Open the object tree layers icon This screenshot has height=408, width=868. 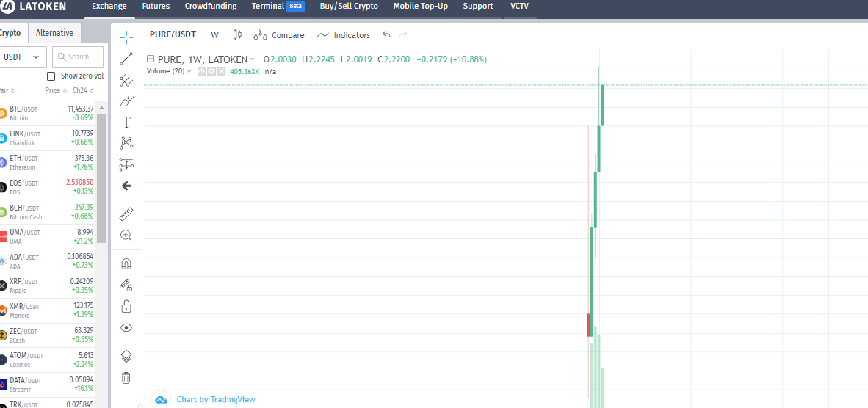[x=126, y=356]
